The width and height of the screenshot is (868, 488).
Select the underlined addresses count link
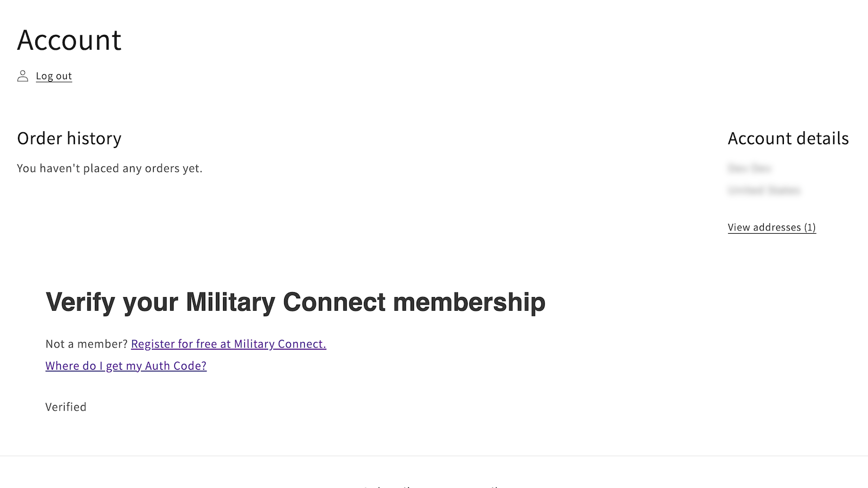click(x=771, y=227)
